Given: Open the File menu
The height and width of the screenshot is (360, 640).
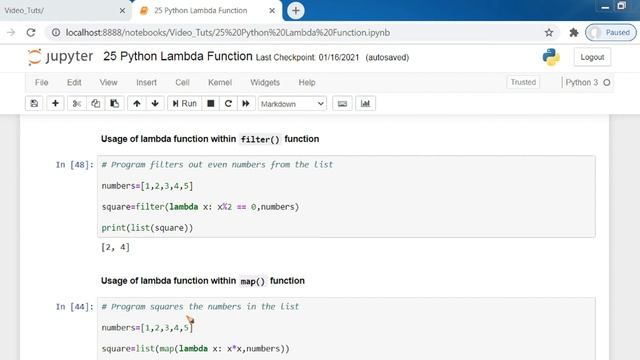Looking at the screenshot, I should [42, 82].
